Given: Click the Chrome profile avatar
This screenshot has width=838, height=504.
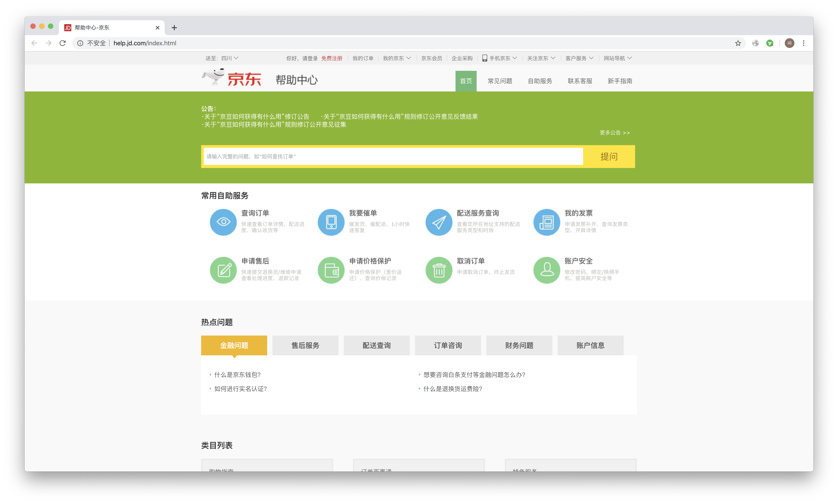Looking at the screenshot, I should point(789,43).
